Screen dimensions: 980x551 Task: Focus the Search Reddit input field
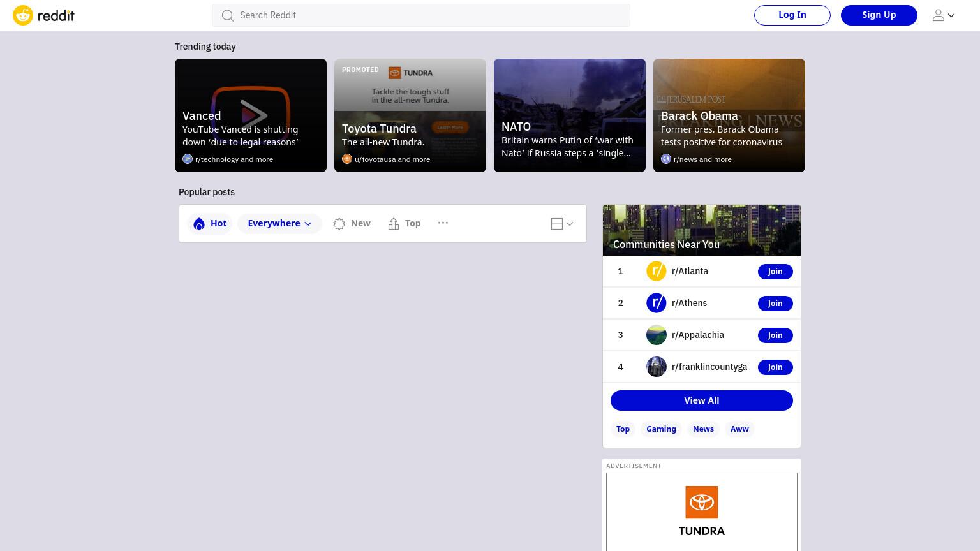[421, 15]
